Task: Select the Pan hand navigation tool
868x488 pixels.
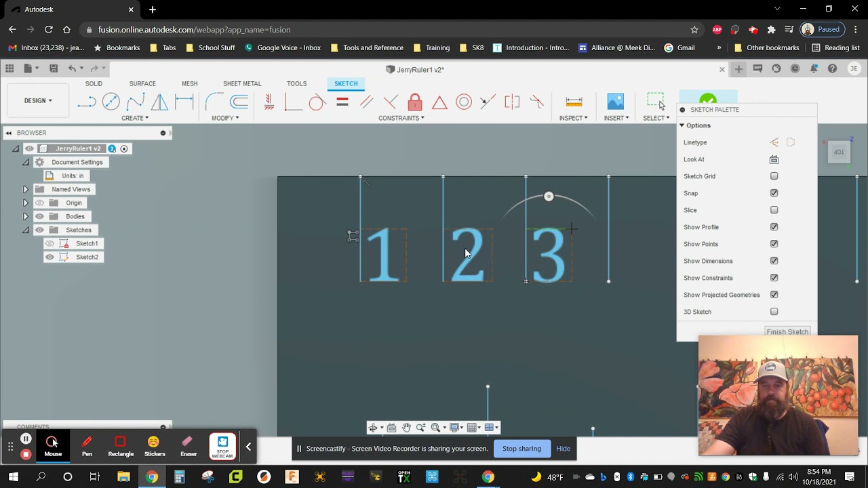Action: click(x=406, y=428)
